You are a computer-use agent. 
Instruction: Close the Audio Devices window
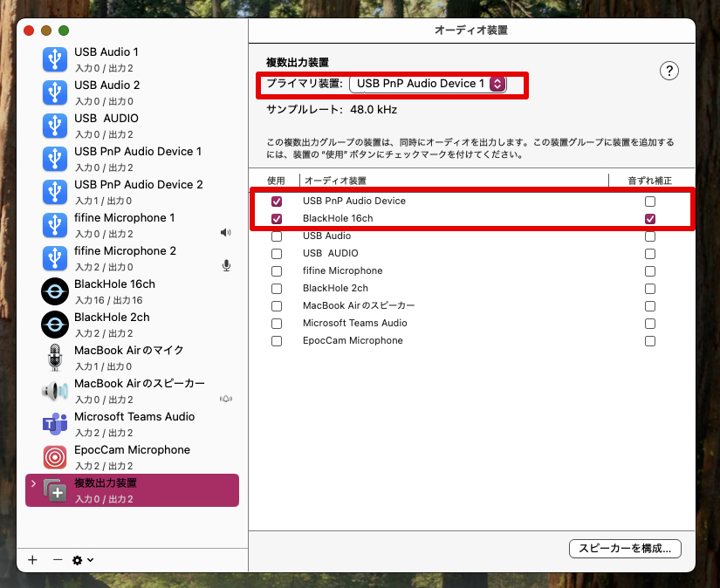29,31
